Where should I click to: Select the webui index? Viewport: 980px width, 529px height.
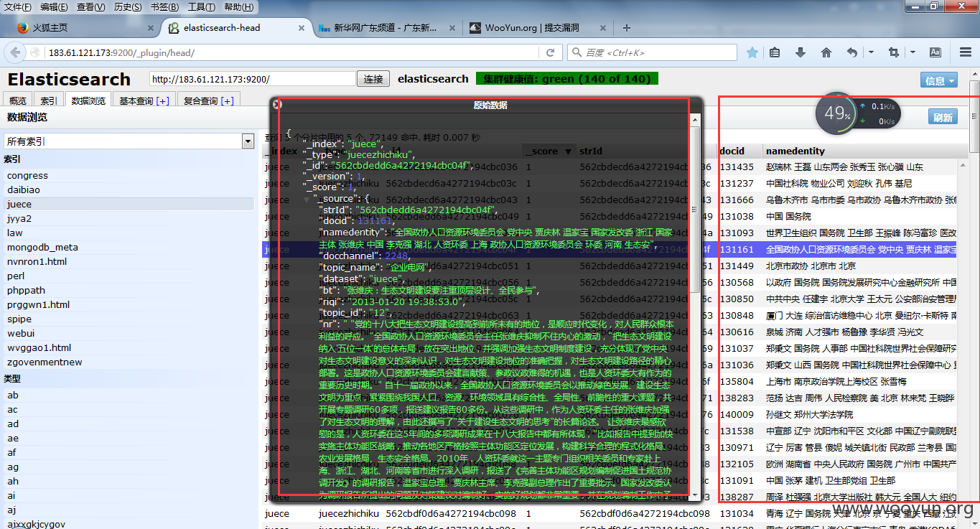click(129, 333)
